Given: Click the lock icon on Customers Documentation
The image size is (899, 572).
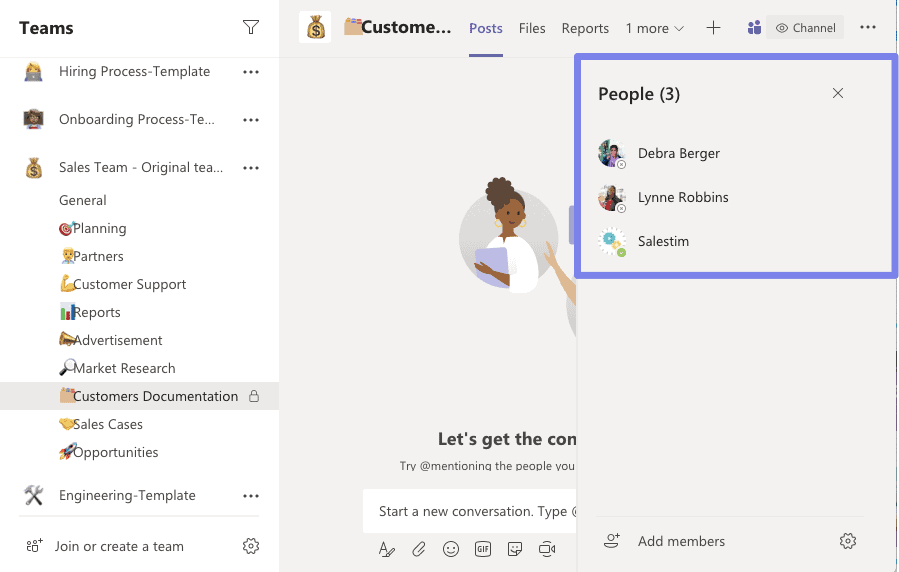Looking at the screenshot, I should tap(253, 396).
